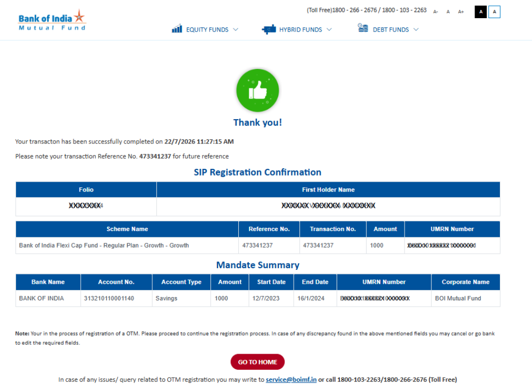This screenshot has width=532, height=392.
Task: Click the Debt Funds coins icon
Action: click(363, 28)
